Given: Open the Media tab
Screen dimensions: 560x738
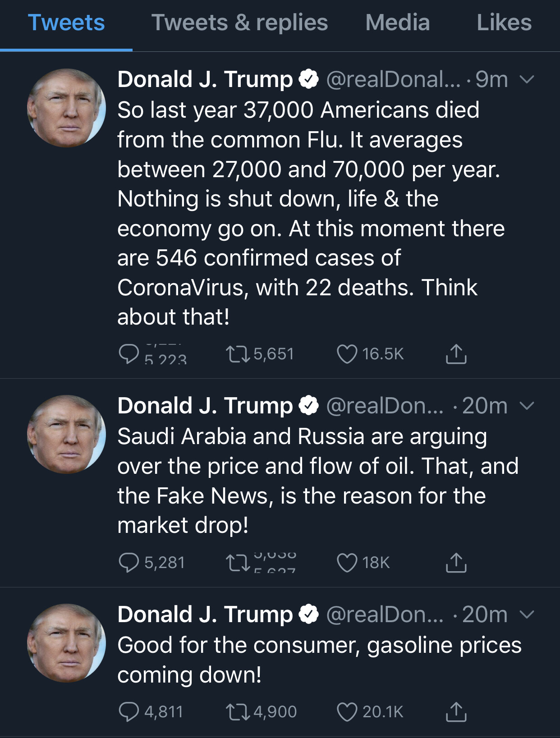Looking at the screenshot, I should [x=397, y=23].
